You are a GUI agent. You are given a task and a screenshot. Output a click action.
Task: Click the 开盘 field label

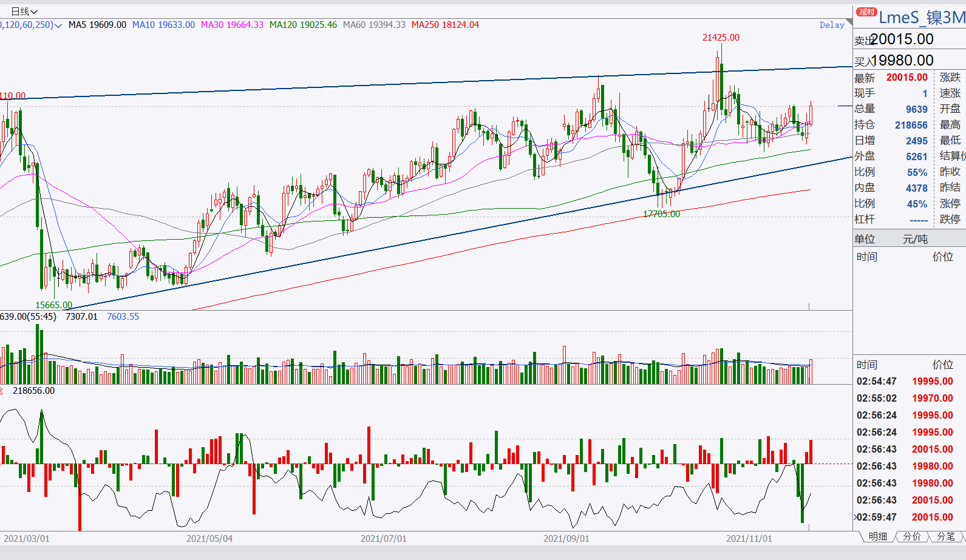point(950,109)
